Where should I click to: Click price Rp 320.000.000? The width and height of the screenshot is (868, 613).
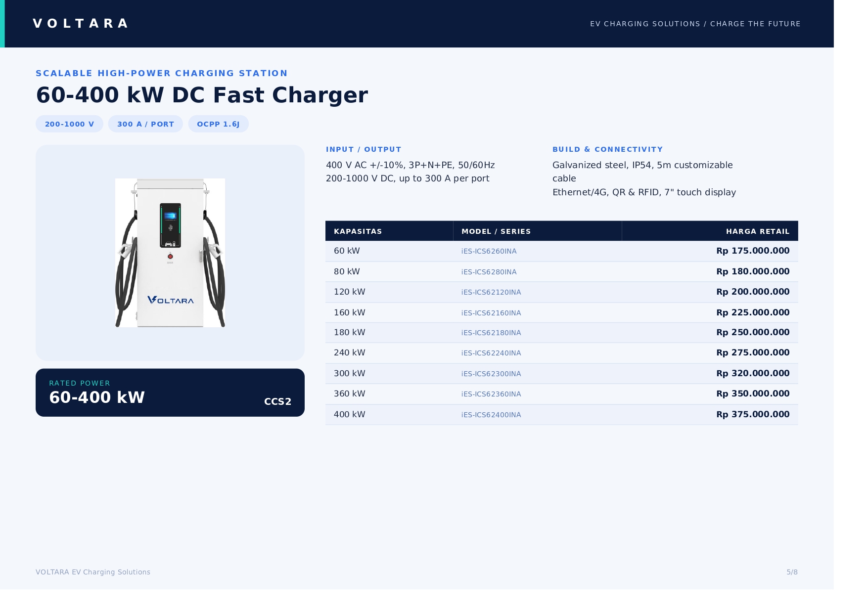(753, 373)
